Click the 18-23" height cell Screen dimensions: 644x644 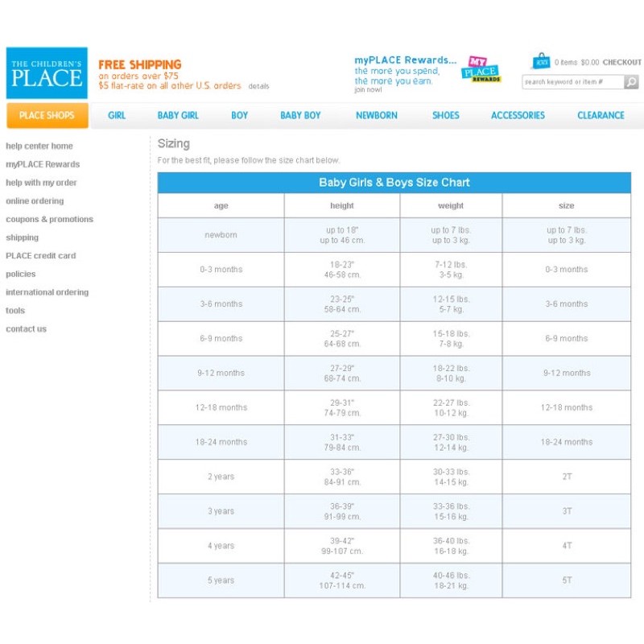click(x=341, y=270)
